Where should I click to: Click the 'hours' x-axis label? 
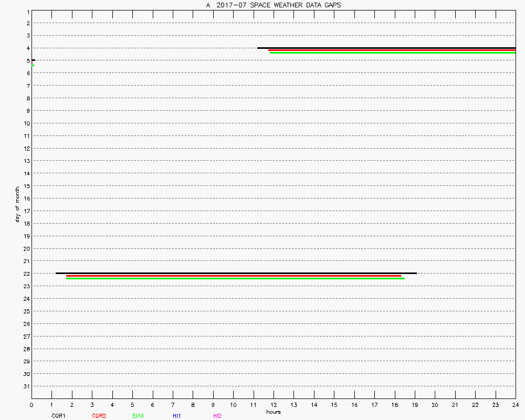click(273, 412)
